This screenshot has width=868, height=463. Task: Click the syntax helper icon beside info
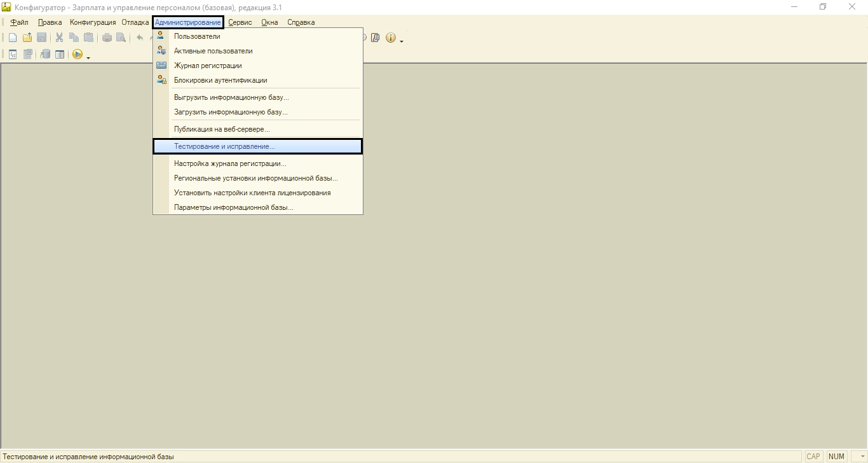click(x=376, y=38)
